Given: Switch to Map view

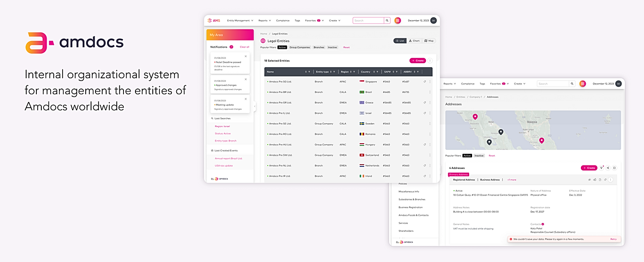Looking at the screenshot, I should [429, 41].
